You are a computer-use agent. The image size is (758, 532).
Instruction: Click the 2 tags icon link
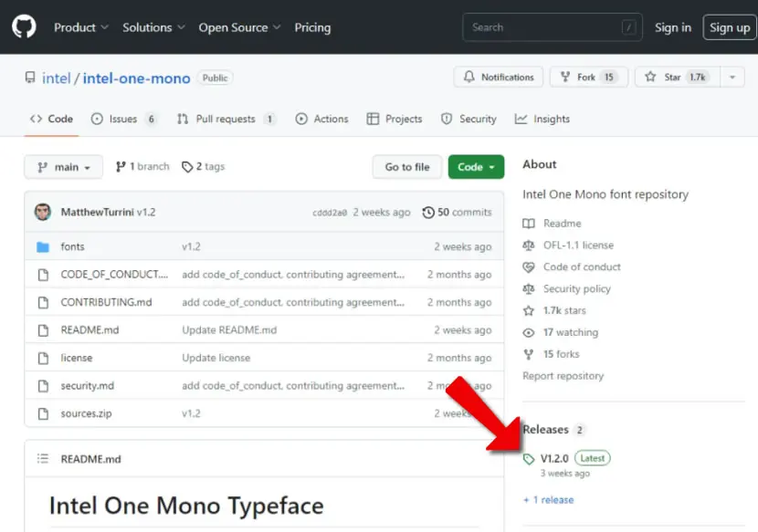pyautogui.click(x=186, y=167)
